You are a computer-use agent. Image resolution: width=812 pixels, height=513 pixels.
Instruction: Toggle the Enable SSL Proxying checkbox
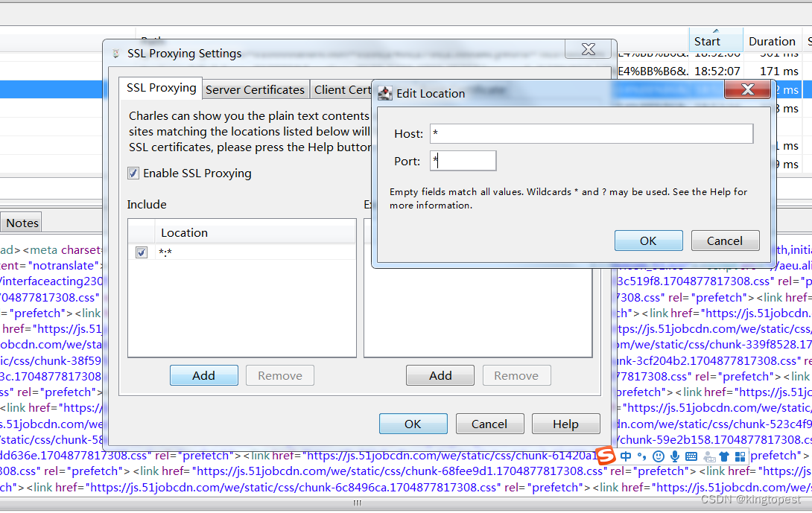click(x=133, y=173)
